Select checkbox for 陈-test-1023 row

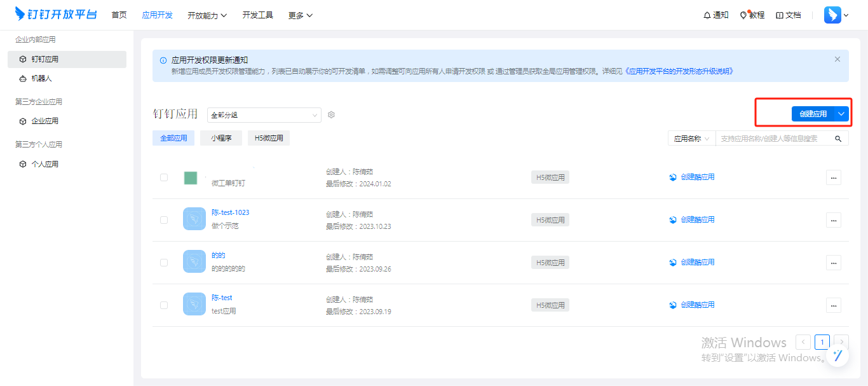[x=164, y=220]
